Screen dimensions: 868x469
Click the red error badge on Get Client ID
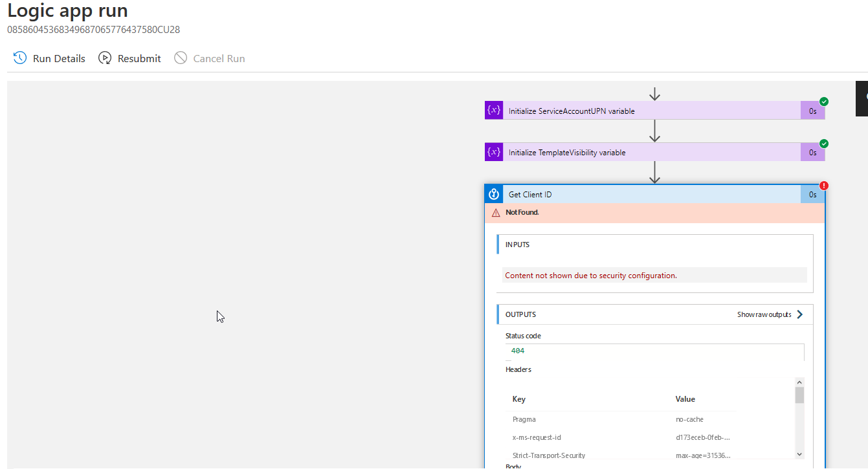823,185
